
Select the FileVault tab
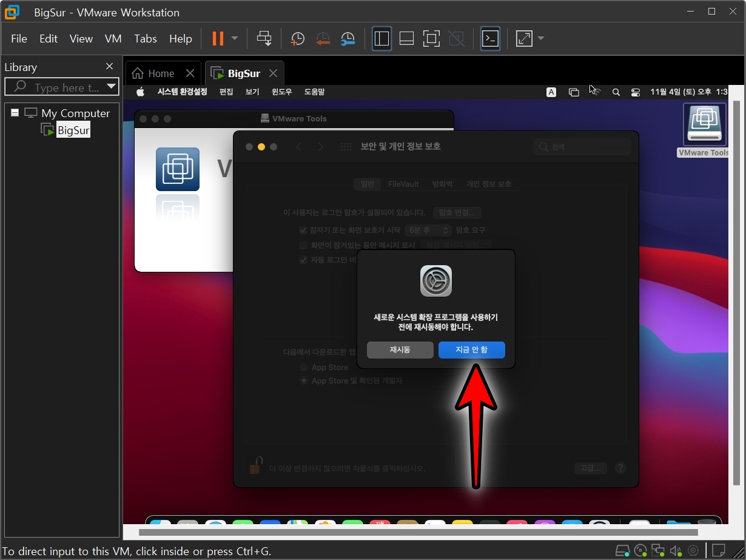pos(403,184)
